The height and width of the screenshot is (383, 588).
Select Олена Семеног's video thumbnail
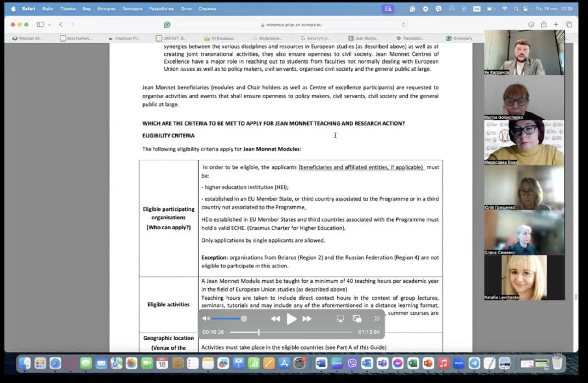[524, 233]
